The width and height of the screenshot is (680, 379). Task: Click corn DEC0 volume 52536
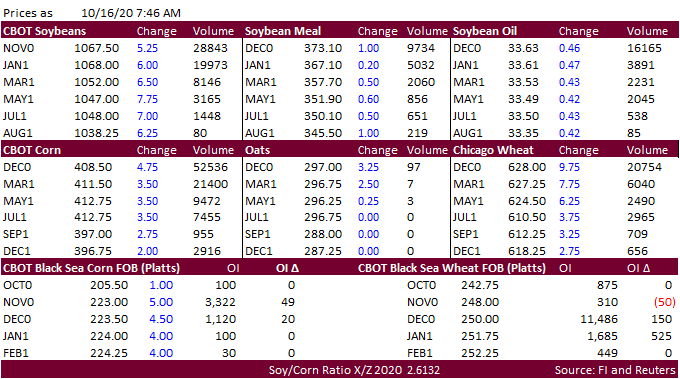(210, 167)
